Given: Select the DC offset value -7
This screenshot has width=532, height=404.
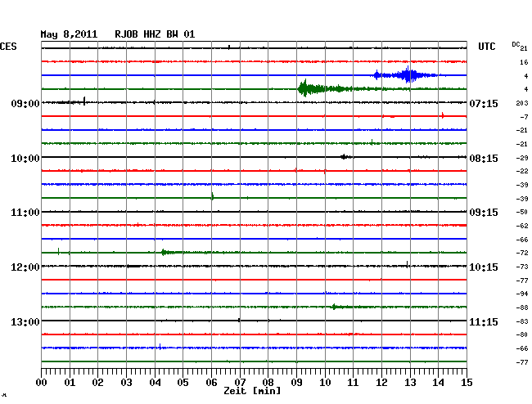Looking at the screenshot, I should (524, 117).
